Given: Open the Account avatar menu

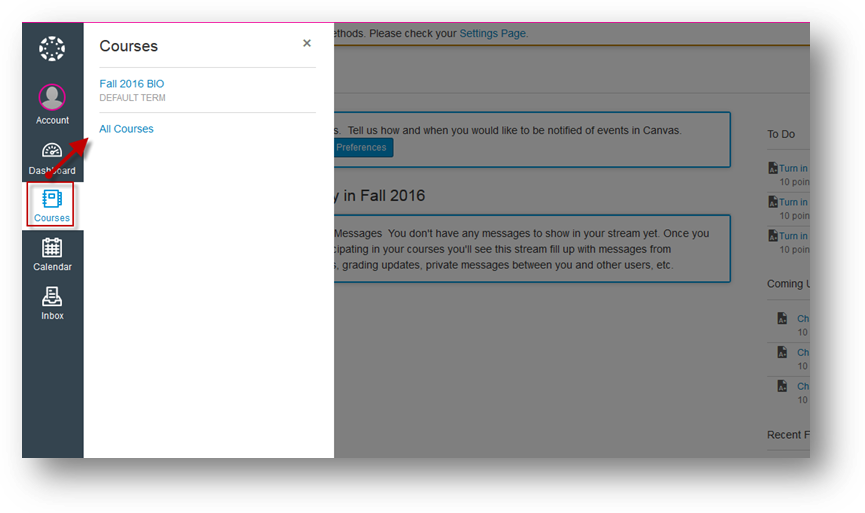Looking at the screenshot, I should pos(52,98).
